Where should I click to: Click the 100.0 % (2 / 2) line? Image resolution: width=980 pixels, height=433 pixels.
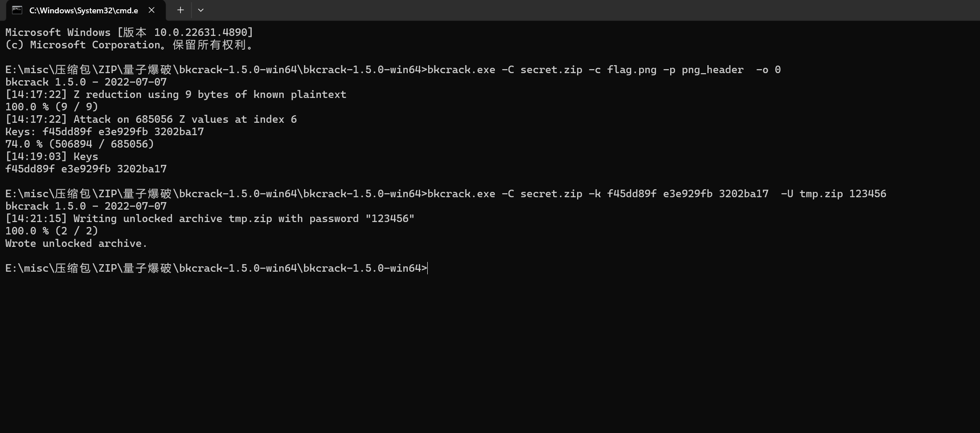click(x=52, y=231)
